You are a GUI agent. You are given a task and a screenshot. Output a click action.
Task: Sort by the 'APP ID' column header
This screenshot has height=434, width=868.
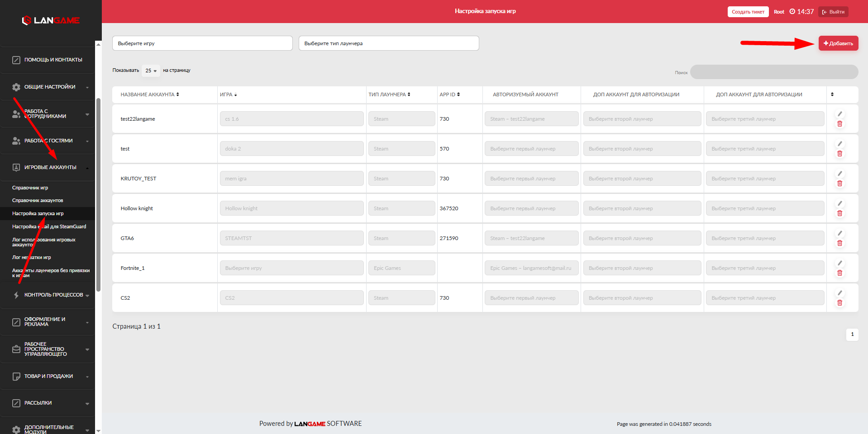coord(449,94)
